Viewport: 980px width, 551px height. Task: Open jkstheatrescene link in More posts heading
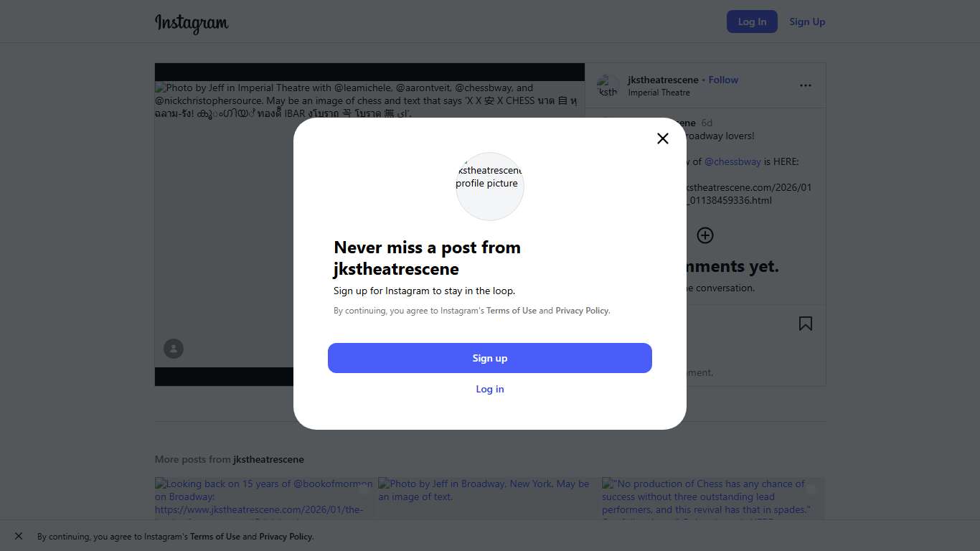[268, 459]
